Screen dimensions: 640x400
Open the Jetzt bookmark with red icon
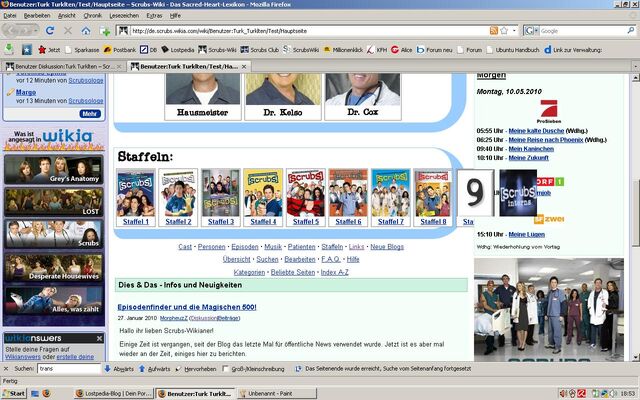pos(49,50)
